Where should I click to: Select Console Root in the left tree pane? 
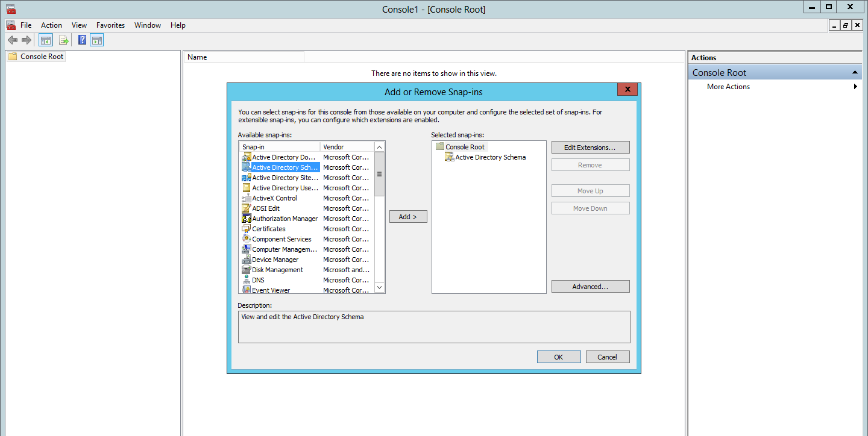tap(36, 57)
